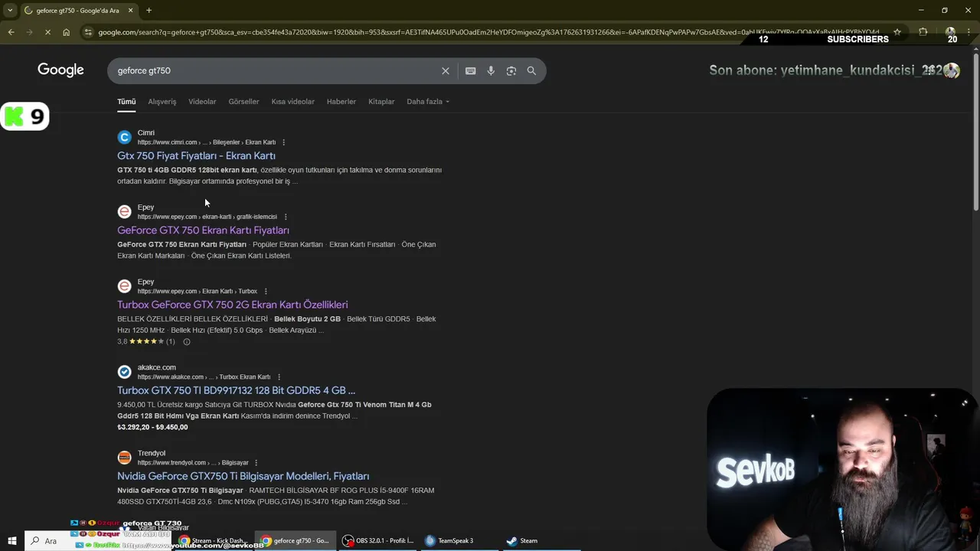Click the Cimri breadcrumb URL text
The image size is (980, 551).
[x=206, y=142]
